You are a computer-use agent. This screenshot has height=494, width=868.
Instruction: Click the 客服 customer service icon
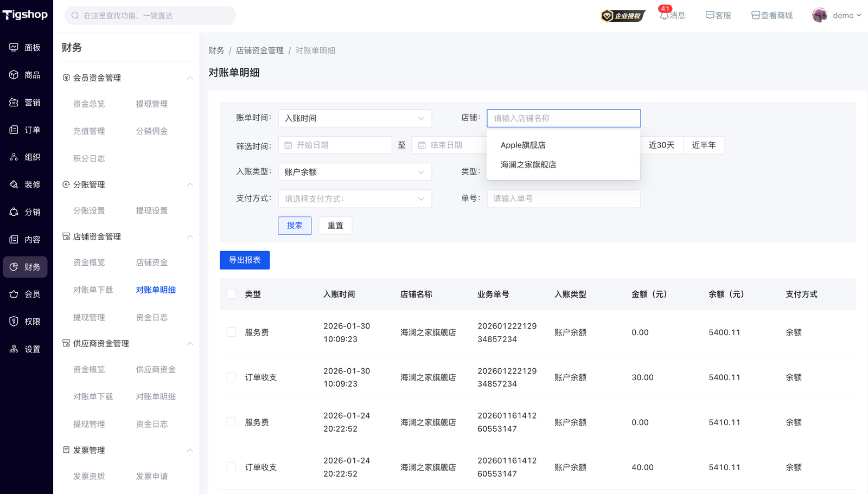[x=710, y=15]
